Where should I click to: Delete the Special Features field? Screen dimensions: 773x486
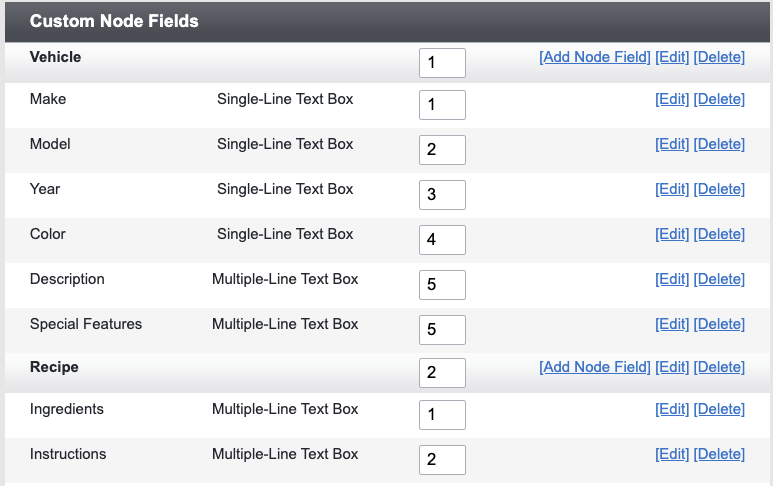point(719,324)
